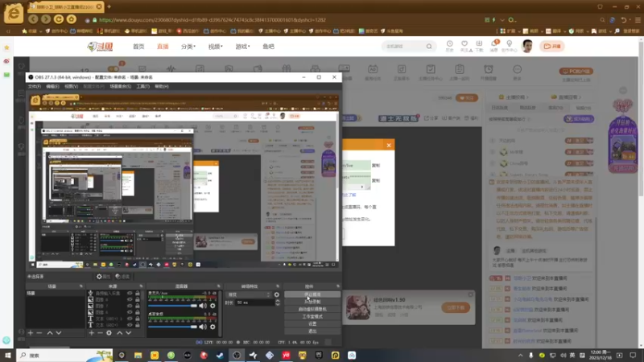
Task: Toggle visibility of 音频输入采集 source
Action: (x=130, y=294)
